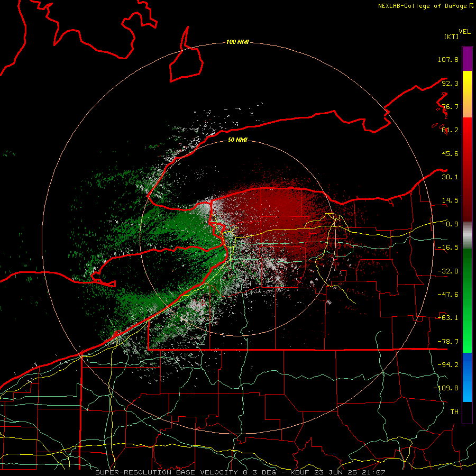Click the 76.7 velocity scale value
This screenshot has height=476, width=476.
[x=450, y=106]
